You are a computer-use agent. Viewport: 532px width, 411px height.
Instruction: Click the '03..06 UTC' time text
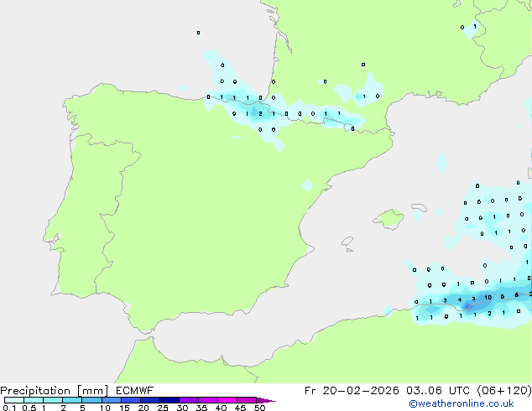[x=438, y=391]
